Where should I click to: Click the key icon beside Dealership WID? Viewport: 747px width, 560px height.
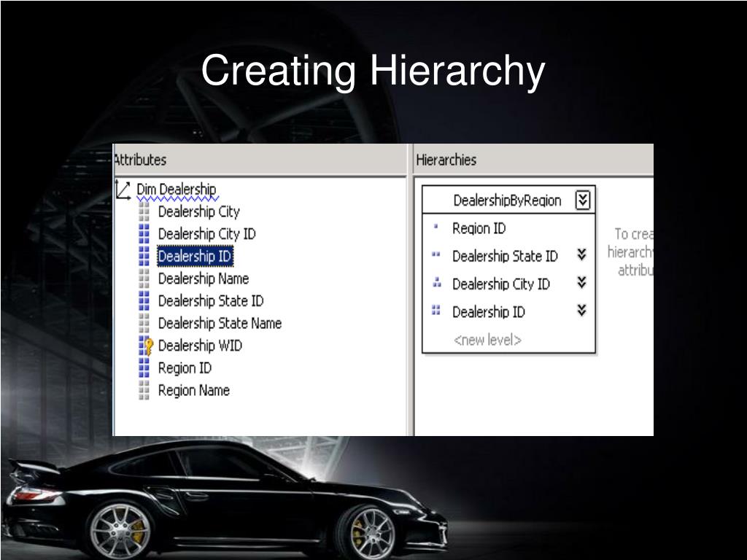[146, 346]
